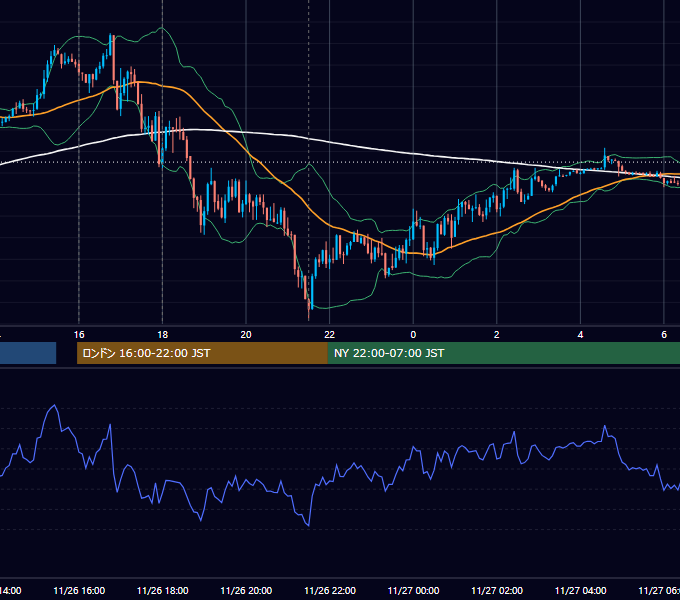Click the lowest candlestick wick near 21:30
This screenshot has height=600, width=680.
[x=309, y=314]
